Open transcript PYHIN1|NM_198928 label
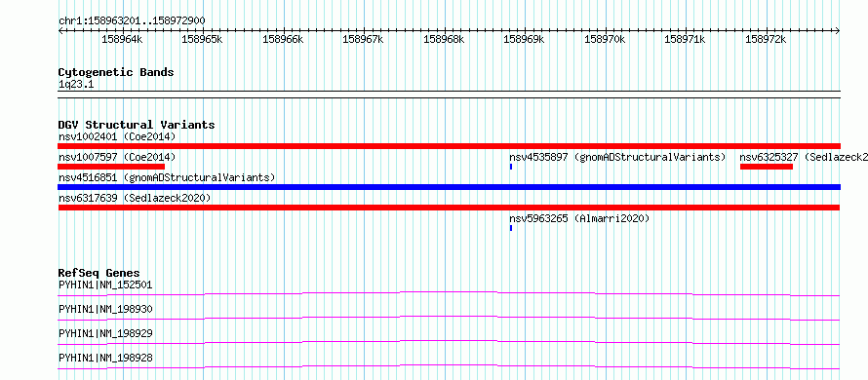 coord(105,358)
